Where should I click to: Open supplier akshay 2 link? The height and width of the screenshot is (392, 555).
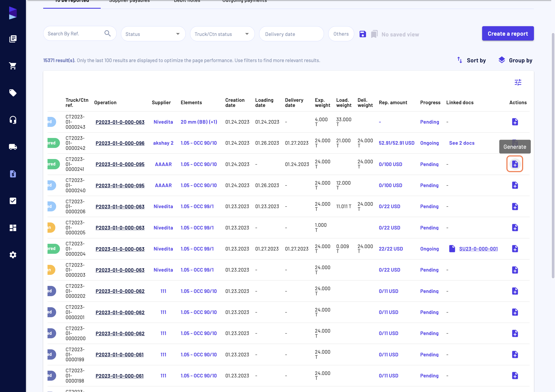click(x=163, y=143)
